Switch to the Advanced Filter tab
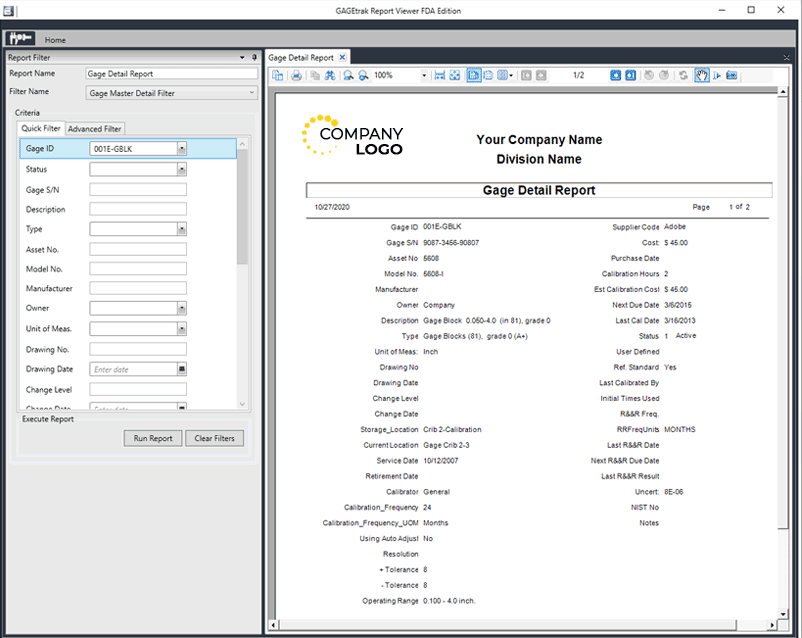802x638 pixels. click(94, 128)
